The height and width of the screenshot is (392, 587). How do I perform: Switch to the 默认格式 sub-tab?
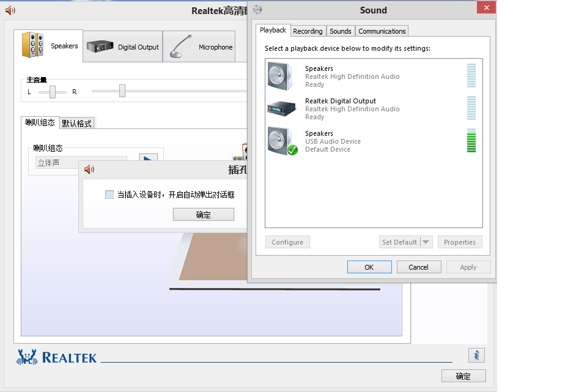(x=77, y=123)
